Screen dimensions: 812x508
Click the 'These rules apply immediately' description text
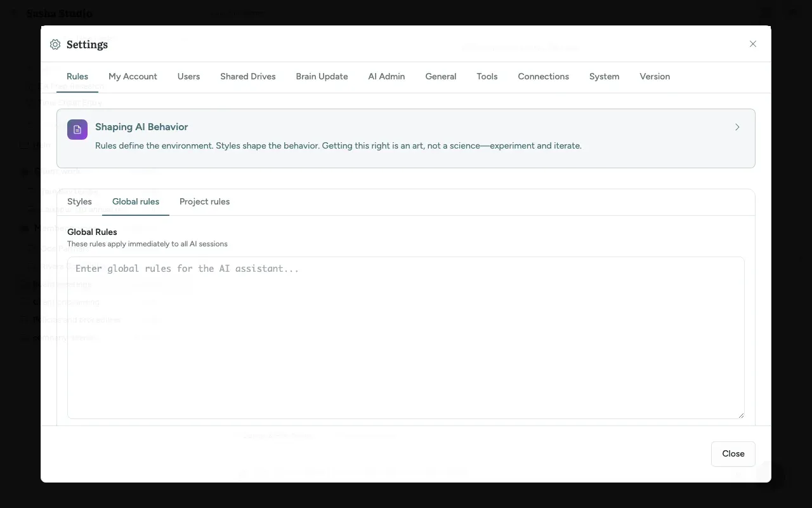point(147,244)
